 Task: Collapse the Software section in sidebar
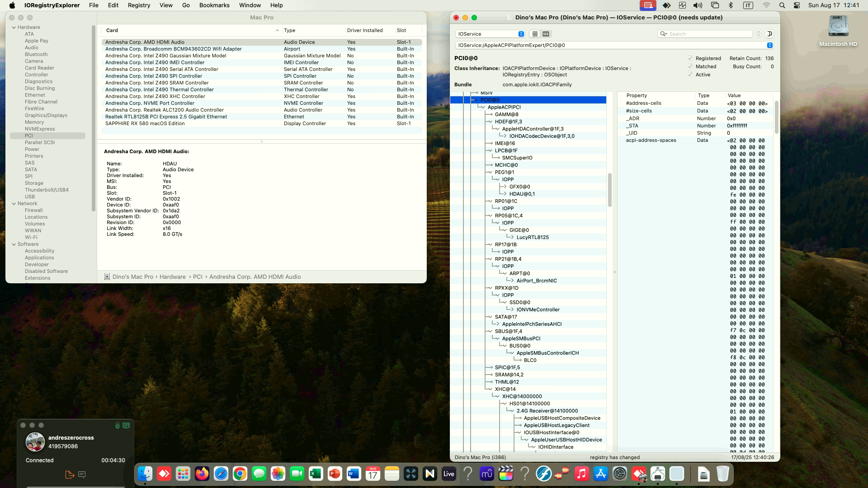(14, 244)
